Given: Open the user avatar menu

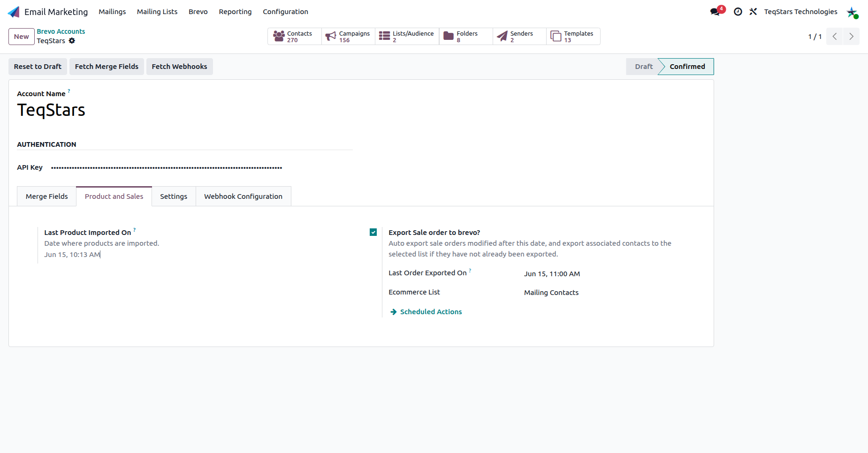Looking at the screenshot, I should (853, 12).
